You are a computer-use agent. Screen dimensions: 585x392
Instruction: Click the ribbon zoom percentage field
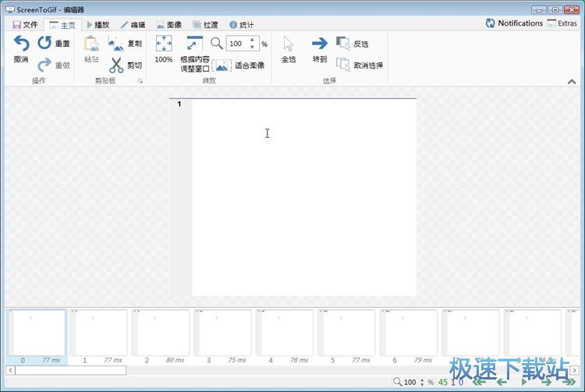pos(237,44)
